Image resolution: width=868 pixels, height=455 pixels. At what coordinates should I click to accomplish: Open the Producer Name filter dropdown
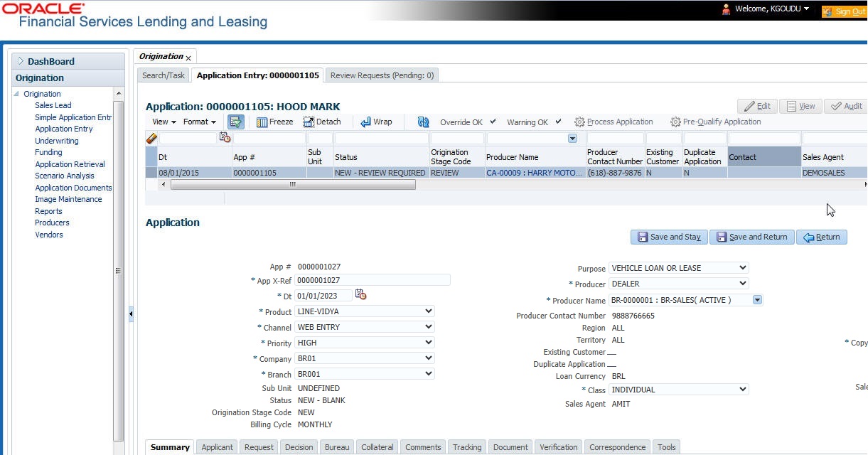point(572,138)
